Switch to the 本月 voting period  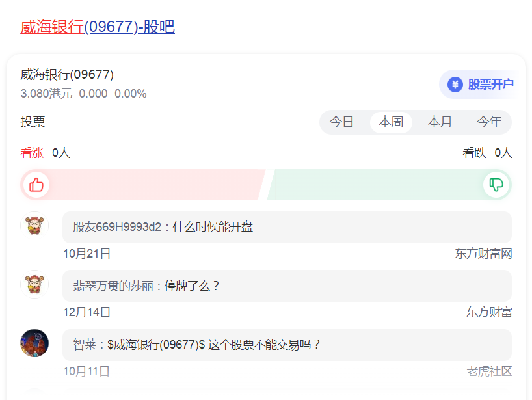[440, 122]
